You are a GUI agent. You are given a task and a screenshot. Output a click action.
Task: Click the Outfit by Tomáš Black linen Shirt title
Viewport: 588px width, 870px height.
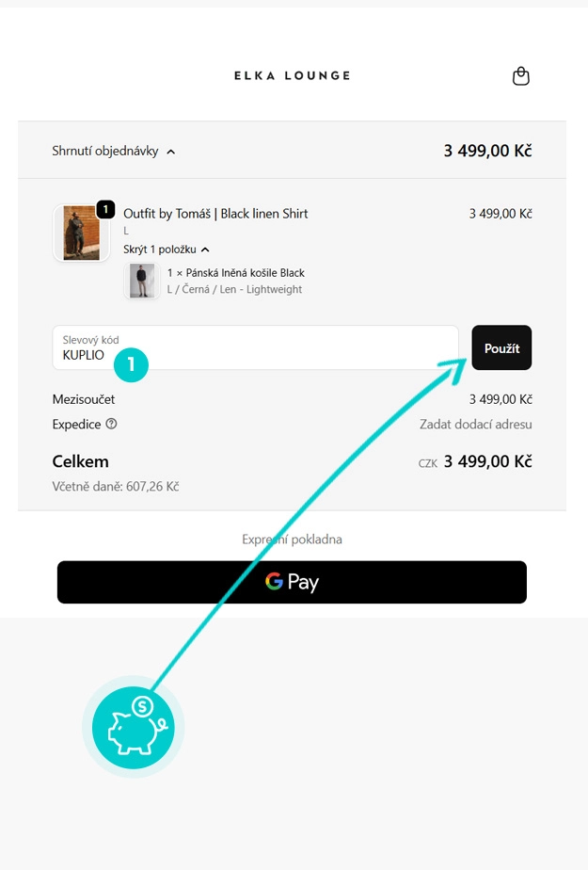215,214
